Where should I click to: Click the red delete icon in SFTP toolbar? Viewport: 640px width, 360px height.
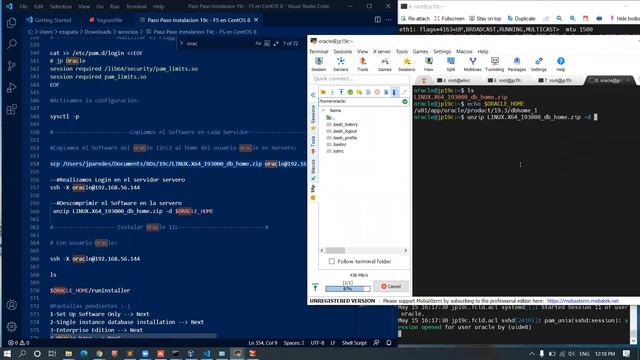(377, 92)
